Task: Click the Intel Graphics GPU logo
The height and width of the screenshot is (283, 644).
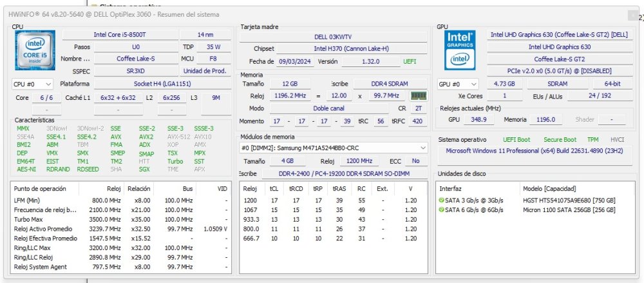Action: [460, 50]
